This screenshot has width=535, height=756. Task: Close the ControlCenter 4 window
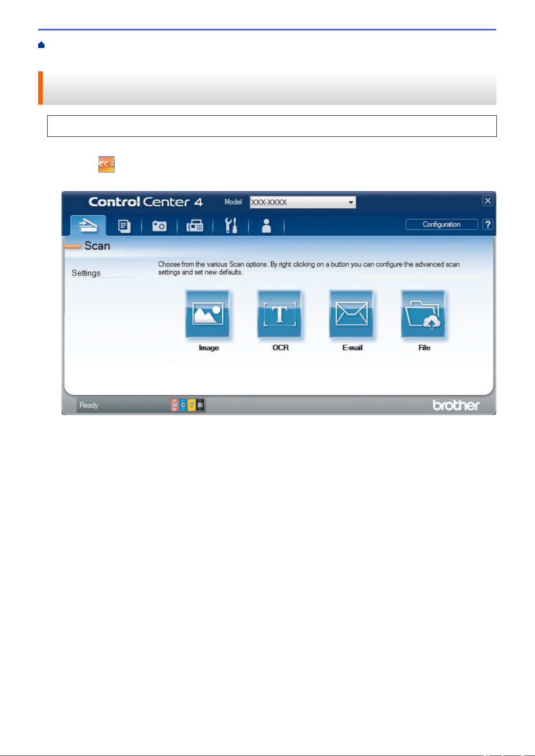488,201
